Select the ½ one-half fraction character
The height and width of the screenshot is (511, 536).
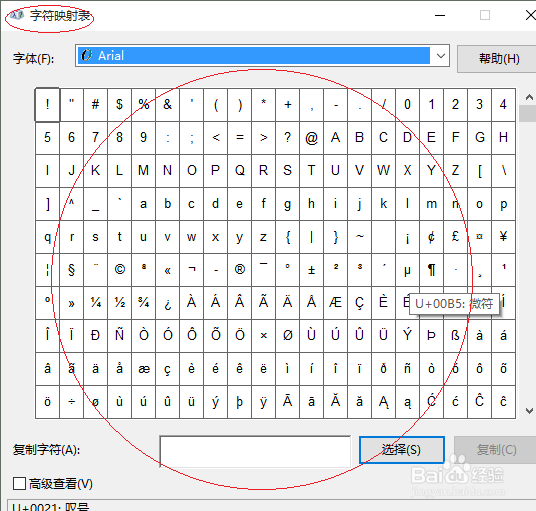[119, 303]
